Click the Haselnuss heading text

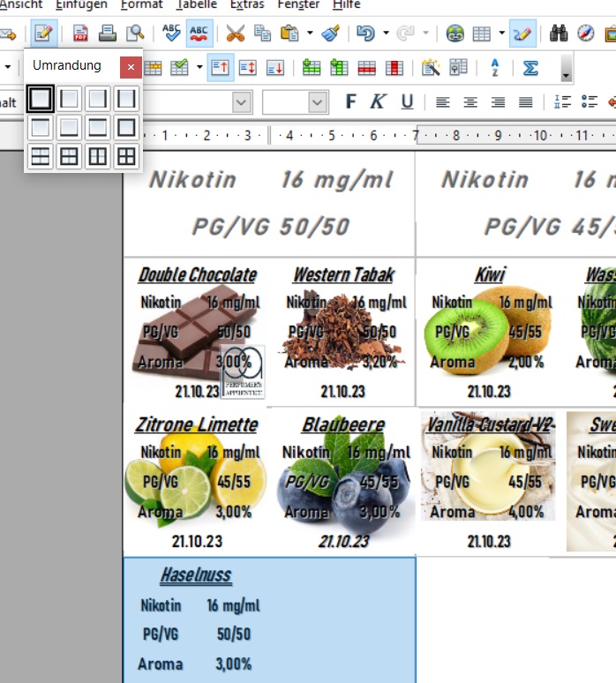click(x=195, y=576)
